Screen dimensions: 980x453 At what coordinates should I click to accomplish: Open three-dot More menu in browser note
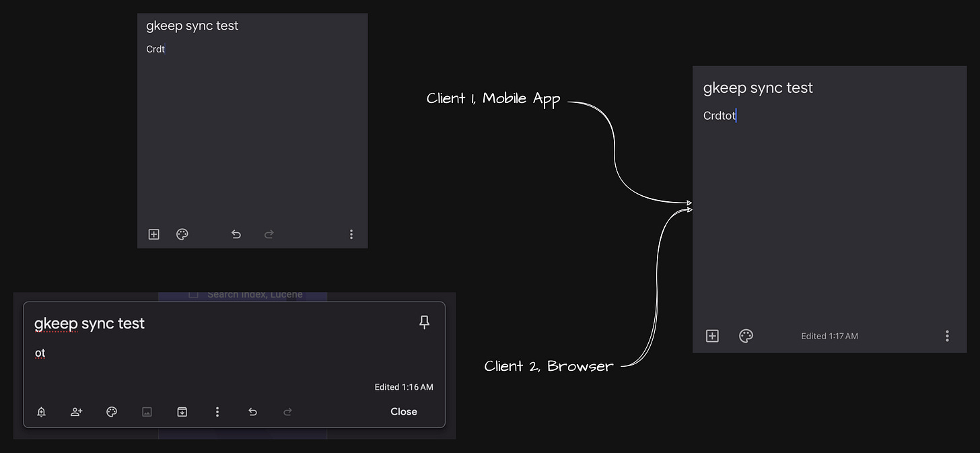point(217,412)
